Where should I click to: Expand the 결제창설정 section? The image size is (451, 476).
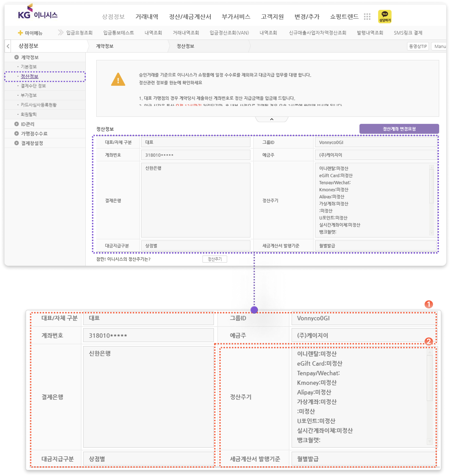(x=16, y=143)
